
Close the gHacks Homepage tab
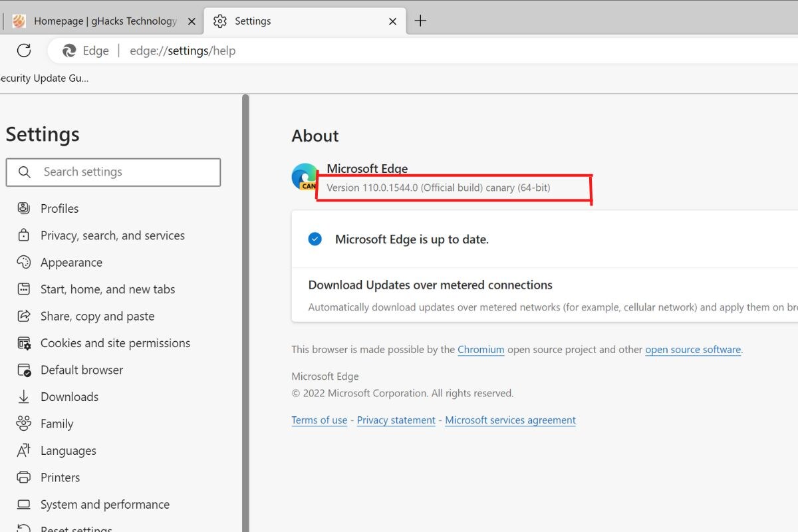coord(192,21)
